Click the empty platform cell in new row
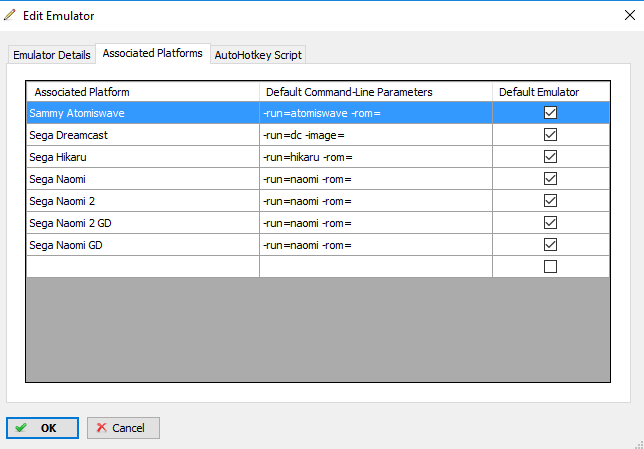 tap(143, 267)
